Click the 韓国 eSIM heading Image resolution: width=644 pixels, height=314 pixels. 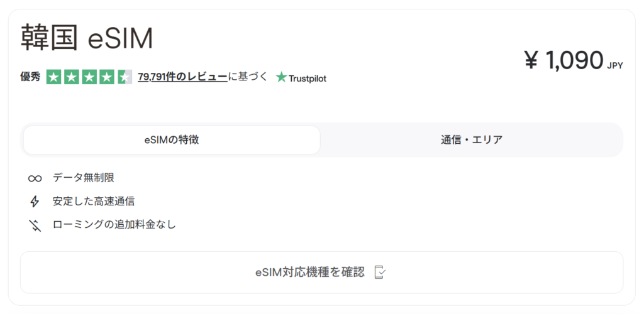coord(87,39)
